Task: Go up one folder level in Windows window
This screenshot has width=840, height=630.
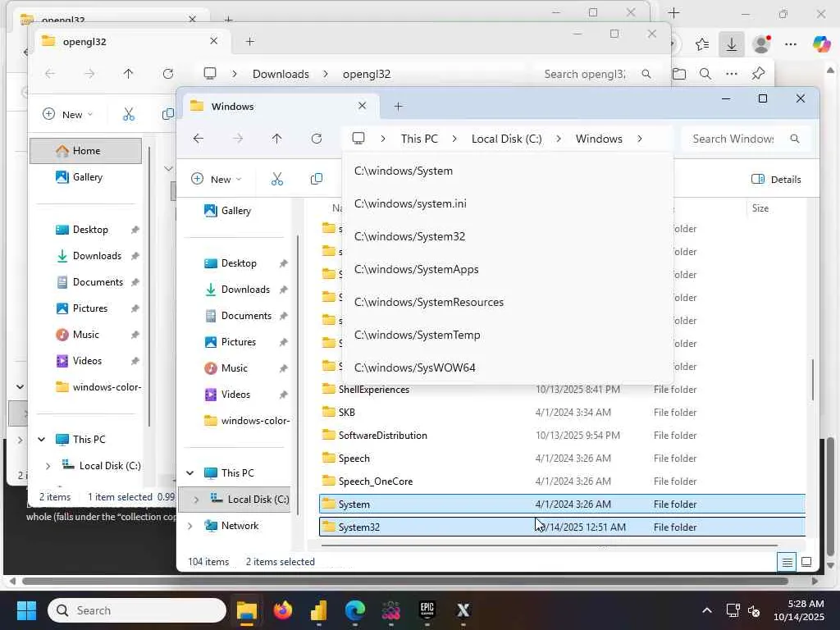Action: (x=277, y=139)
